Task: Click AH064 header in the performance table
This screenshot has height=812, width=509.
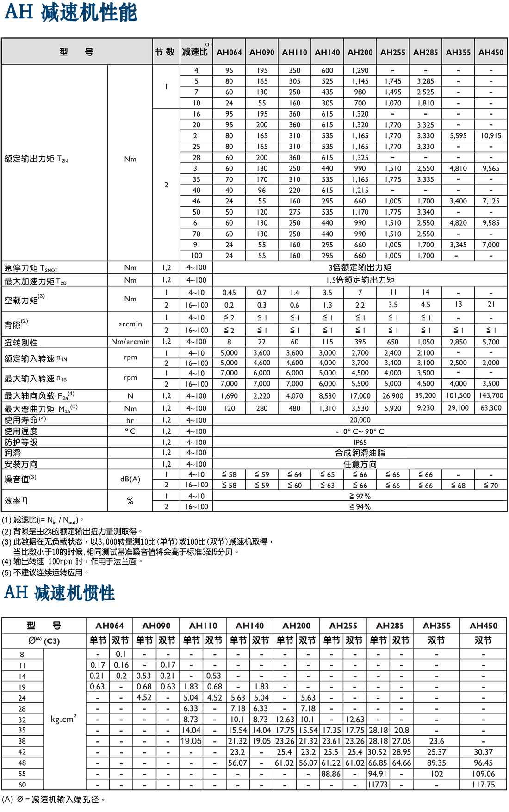Action: coord(229,52)
